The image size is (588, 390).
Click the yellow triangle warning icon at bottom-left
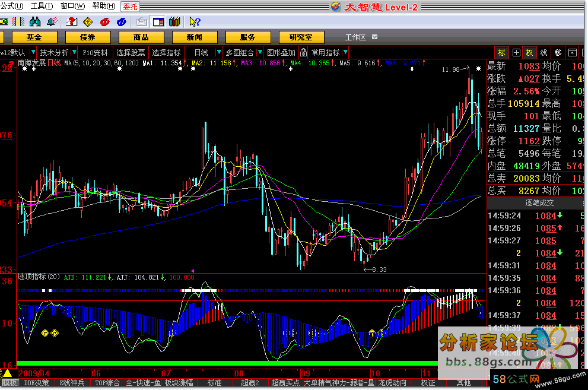coord(8,373)
